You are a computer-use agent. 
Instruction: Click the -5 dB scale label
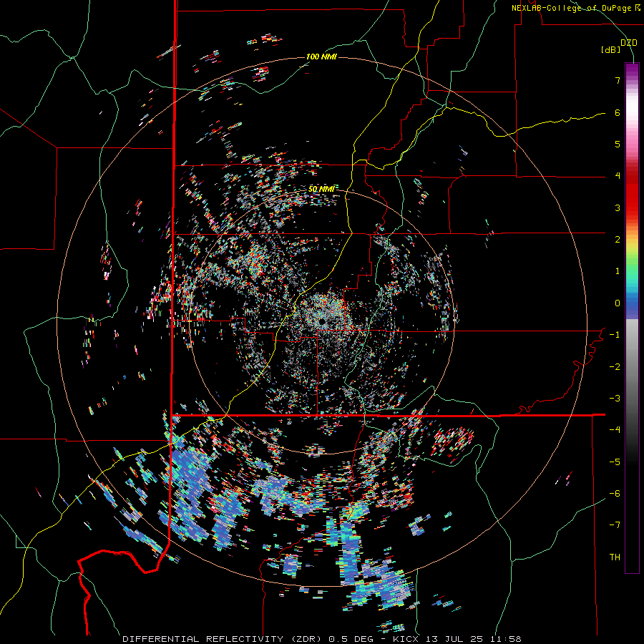(x=615, y=462)
